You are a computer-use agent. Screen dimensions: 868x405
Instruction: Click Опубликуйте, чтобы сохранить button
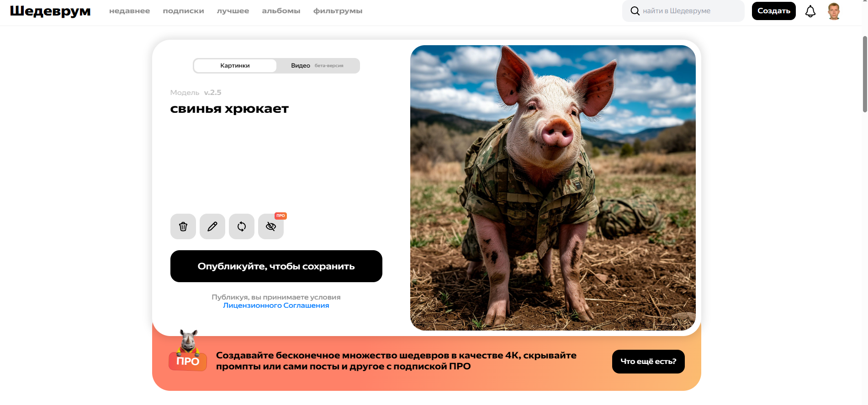[276, 266]
